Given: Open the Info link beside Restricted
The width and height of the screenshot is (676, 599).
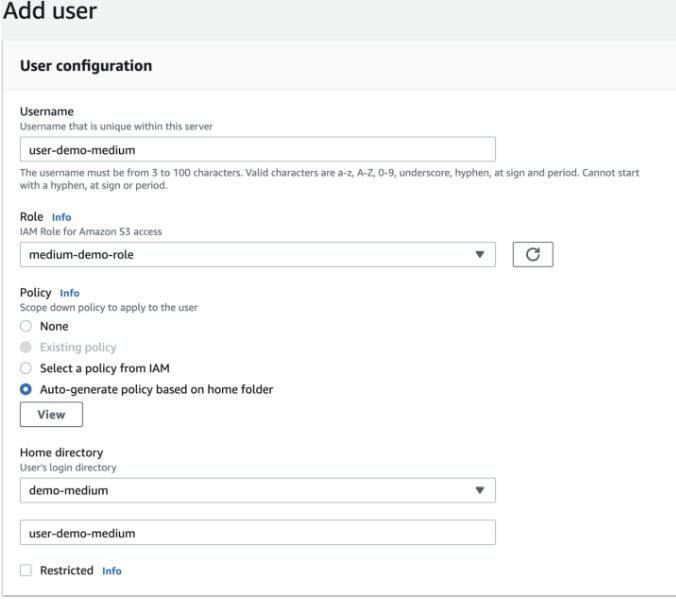Looking at the screenshot, I should (x=112, y=571).
